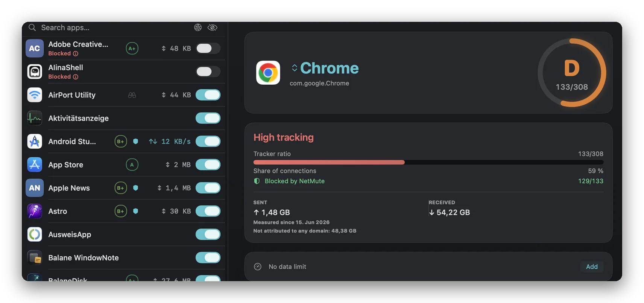Select the AlinaShell app icon
The width and height of the screenshot is (644, 303).
coord(35,72)
